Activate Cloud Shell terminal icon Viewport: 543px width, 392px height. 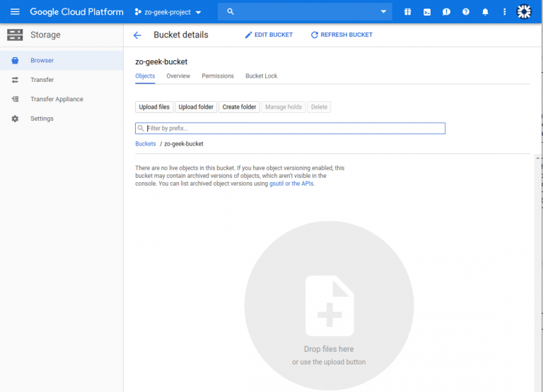pos(427,12)
